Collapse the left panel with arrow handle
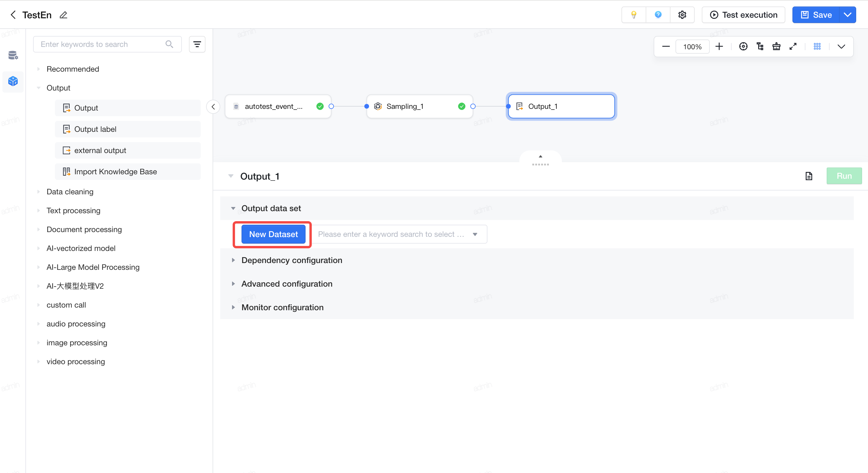This screenshot has width=868, height=473. click(x=213, y=107)
